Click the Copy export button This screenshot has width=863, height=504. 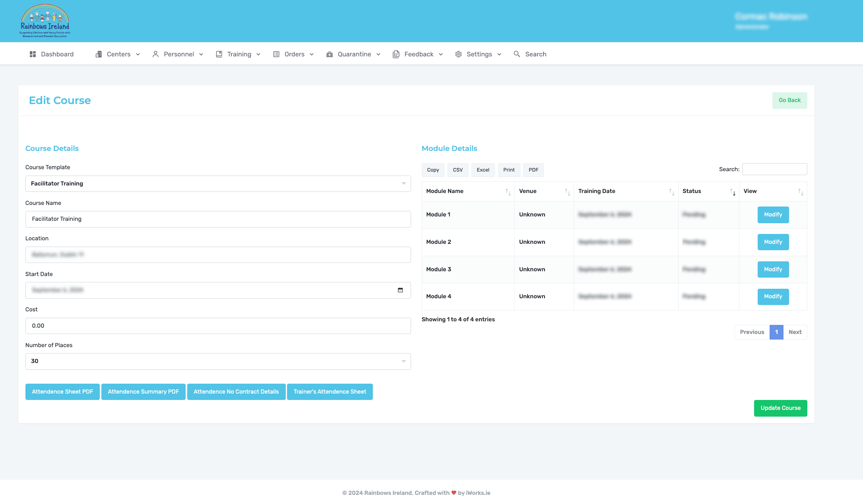(433, 170)
